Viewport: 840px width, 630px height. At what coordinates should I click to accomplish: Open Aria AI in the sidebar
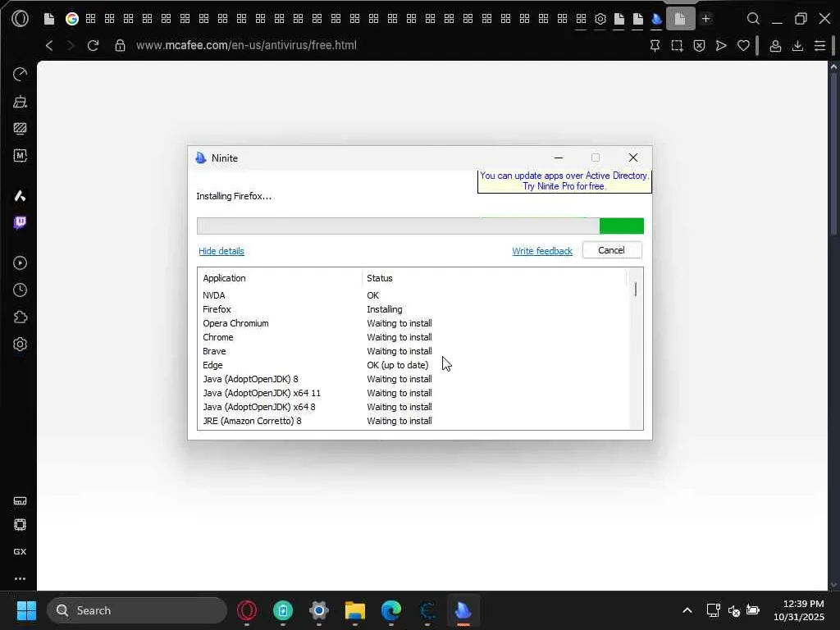20,196
